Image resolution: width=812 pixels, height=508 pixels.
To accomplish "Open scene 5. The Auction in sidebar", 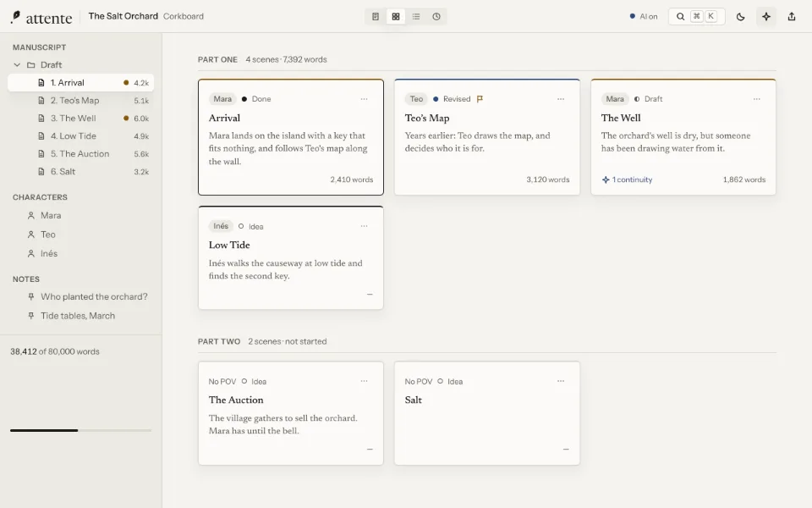I will click(x=81, y=154).
